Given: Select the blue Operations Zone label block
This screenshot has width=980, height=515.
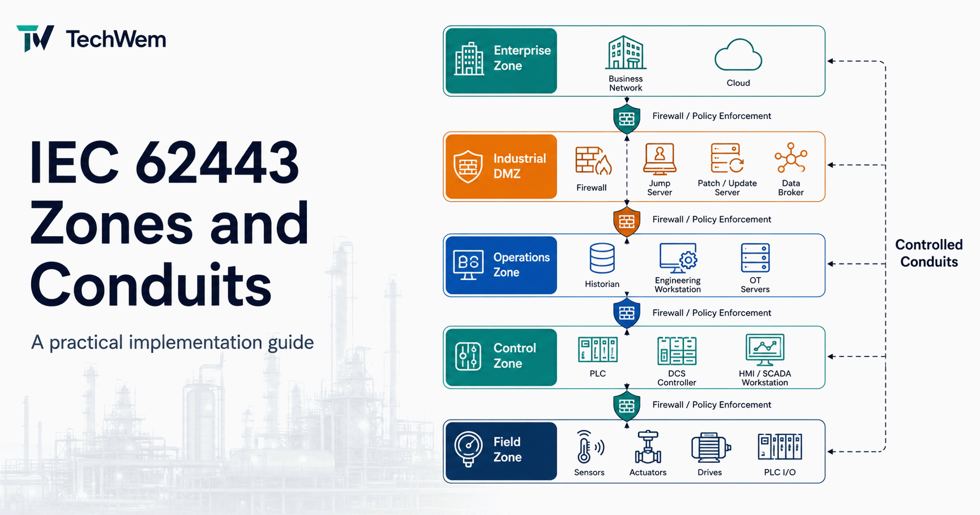Looking at the screenshot, I should tap(501, 265).
